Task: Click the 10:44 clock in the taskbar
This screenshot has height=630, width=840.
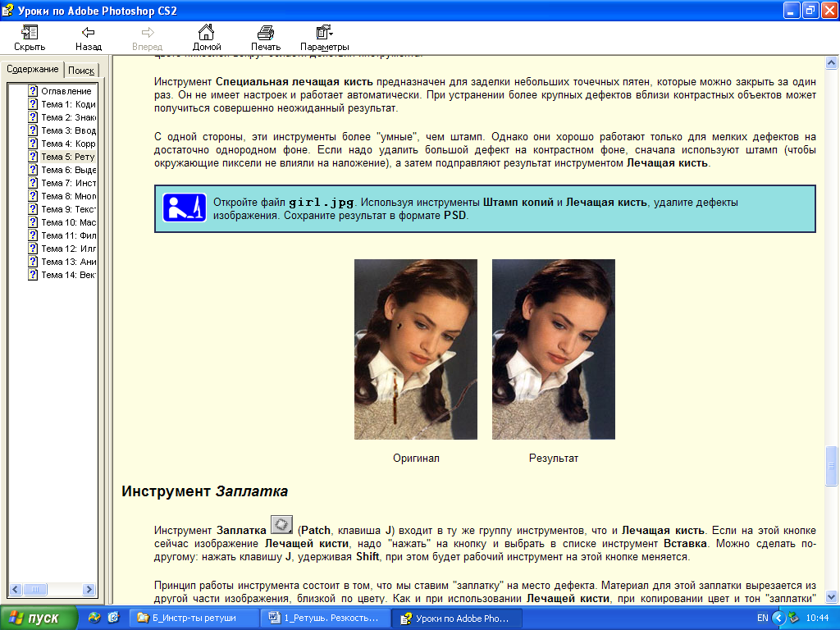Action: pos(818,618)
